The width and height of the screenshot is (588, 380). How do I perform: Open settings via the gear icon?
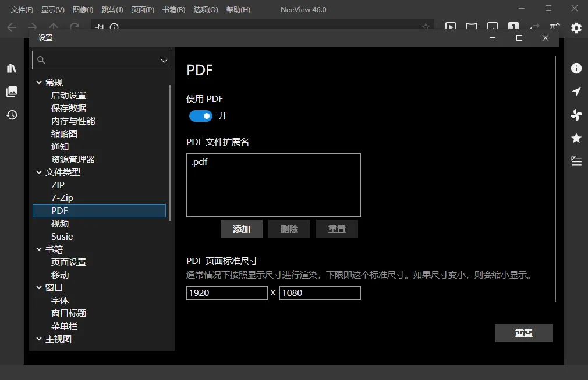point(576,28)
